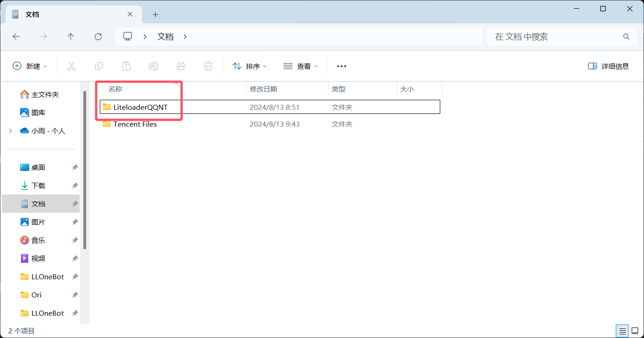
Task: Open a new tab with plus button
Action: (x=155, y=15)
